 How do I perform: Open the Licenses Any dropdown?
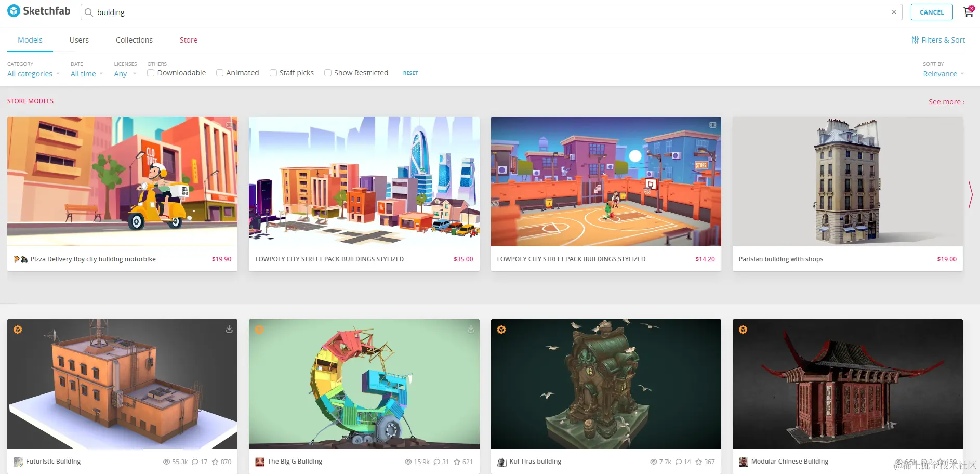[125, 74]
